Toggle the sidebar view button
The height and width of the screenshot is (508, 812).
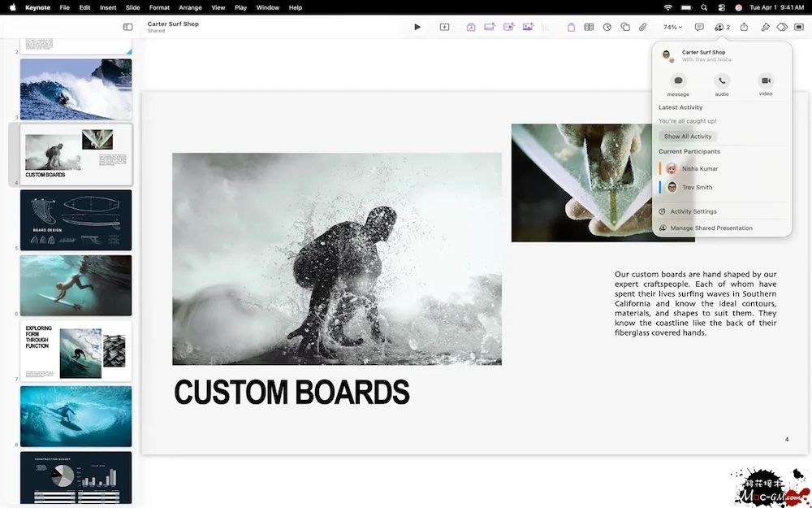[x=127, y=27]
